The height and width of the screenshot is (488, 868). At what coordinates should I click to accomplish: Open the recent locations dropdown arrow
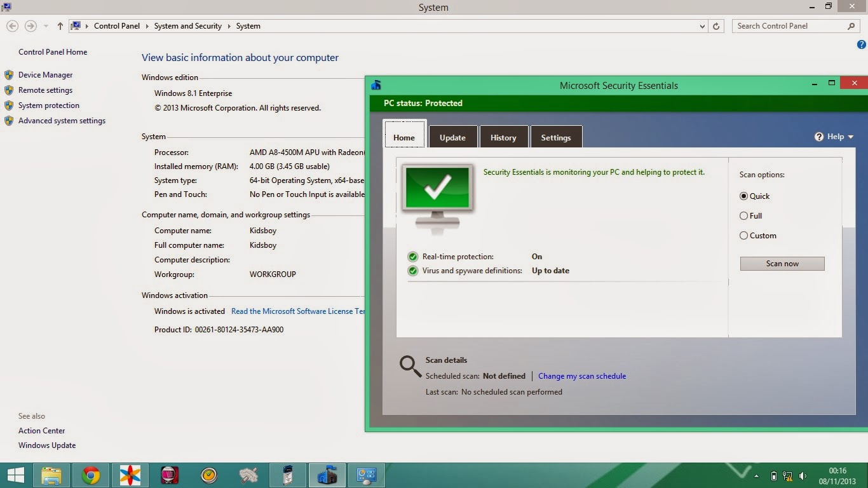[46, 26]
